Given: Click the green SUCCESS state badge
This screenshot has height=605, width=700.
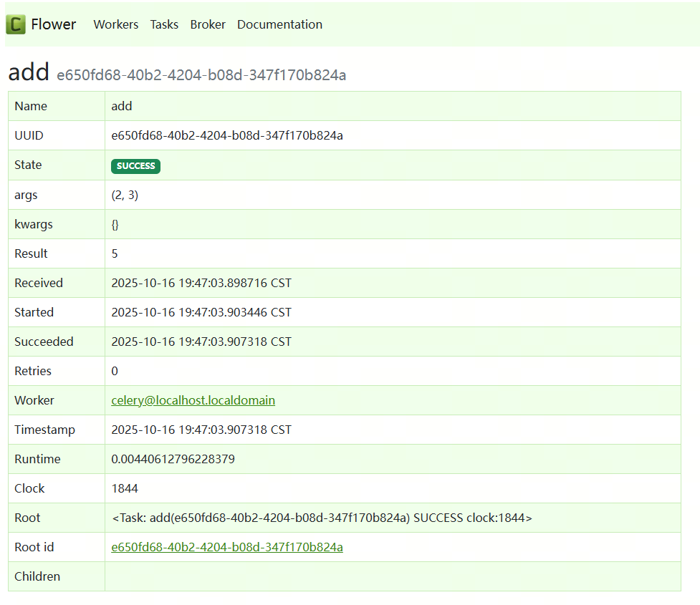Looking at the screenshot, I should (x=135, y=165).
